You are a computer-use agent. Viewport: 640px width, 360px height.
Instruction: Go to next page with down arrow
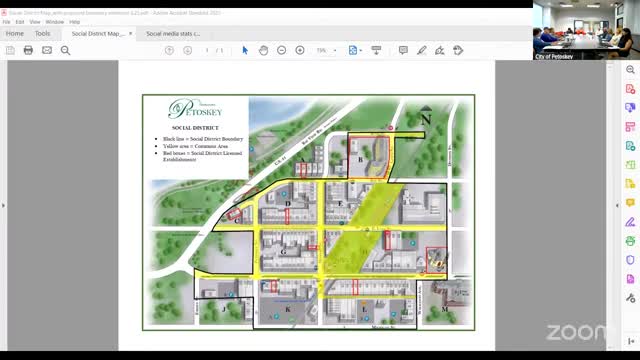point(187,50)
